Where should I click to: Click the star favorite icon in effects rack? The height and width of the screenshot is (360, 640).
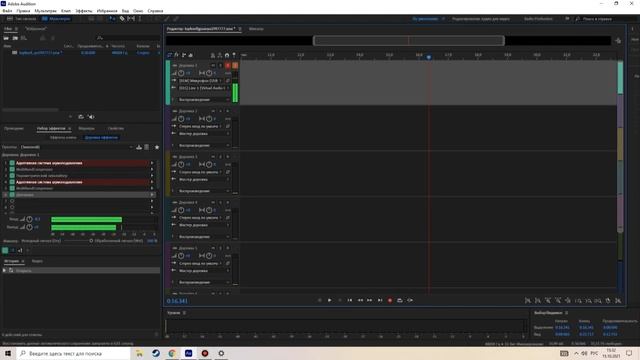point(157,147)
